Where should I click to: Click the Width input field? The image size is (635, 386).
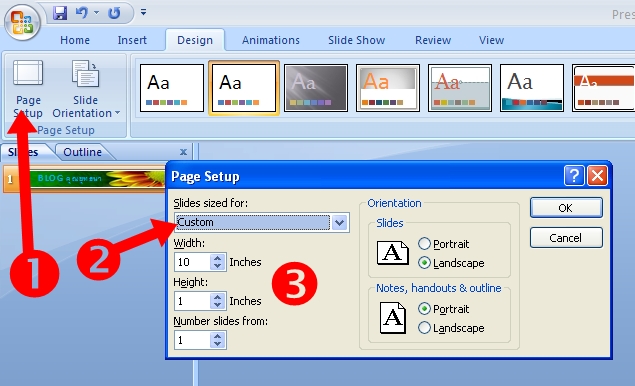click(192, 262)
